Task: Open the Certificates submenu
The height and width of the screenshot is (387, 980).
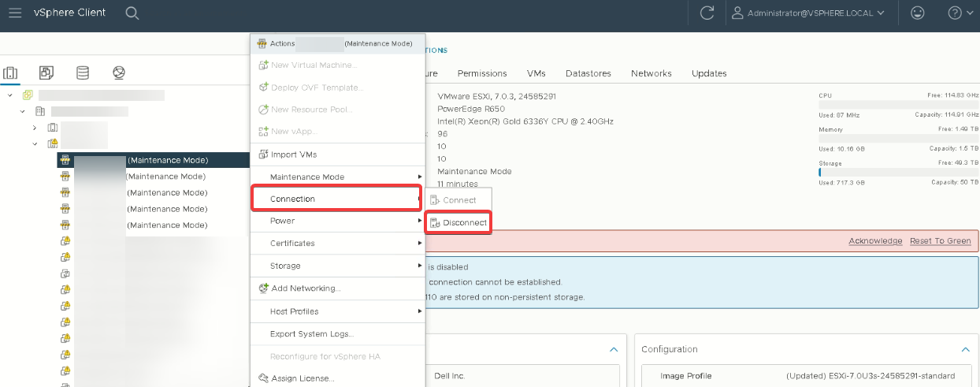Action: coord(338,243)
